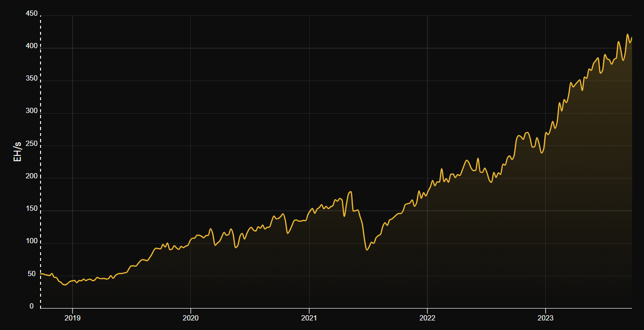Click the 250 y-axis value

click(31, 144)
